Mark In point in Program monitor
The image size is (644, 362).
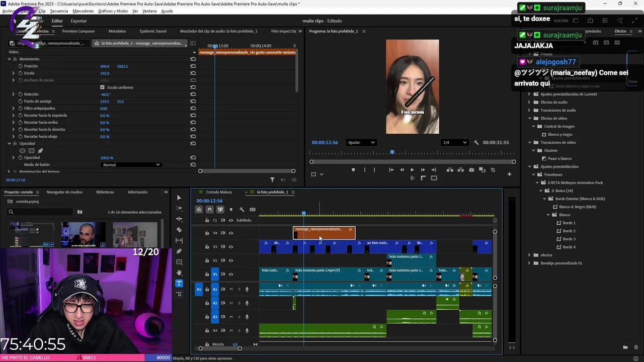tap(365, 170)
